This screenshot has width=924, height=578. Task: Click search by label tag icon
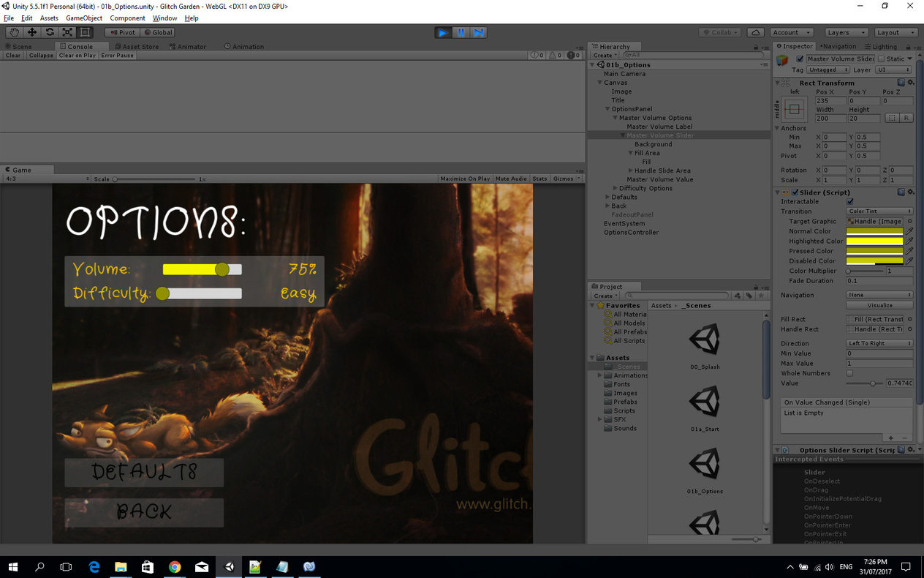pos(749,296)
